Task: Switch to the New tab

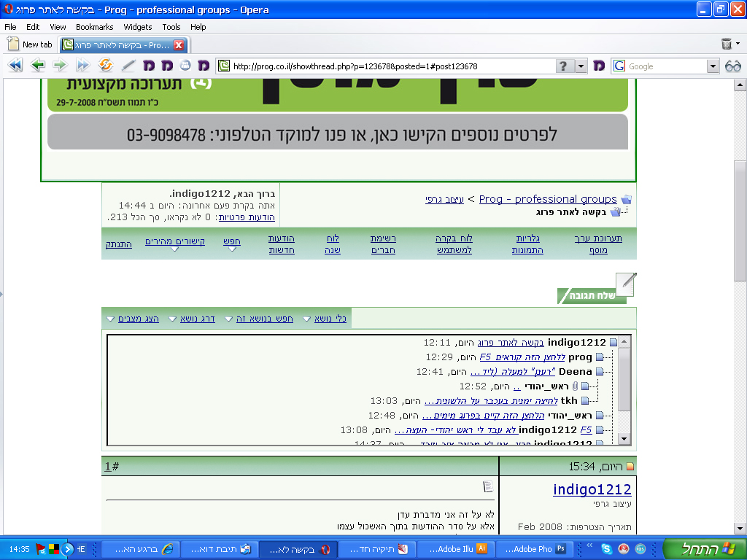Action: (30, 44)
